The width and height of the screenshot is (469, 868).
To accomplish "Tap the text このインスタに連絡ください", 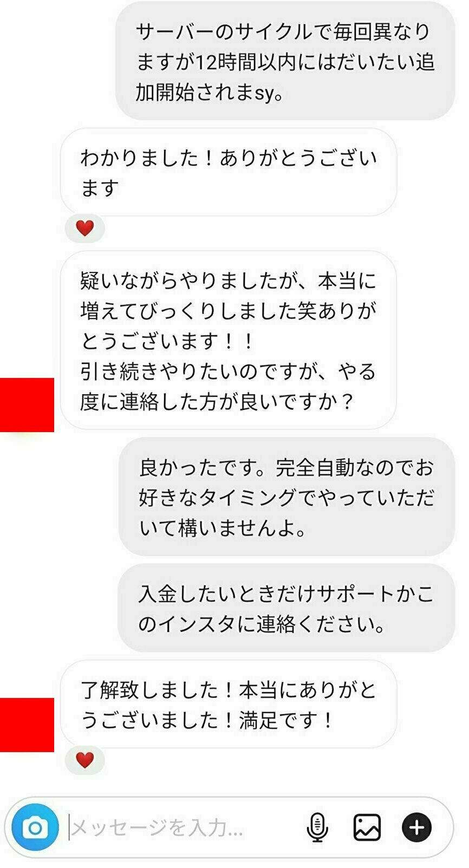I will (x=262, y=623).
